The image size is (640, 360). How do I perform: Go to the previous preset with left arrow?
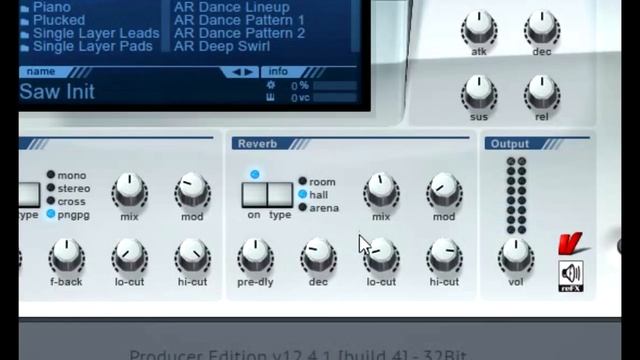(x=236, y=72)
